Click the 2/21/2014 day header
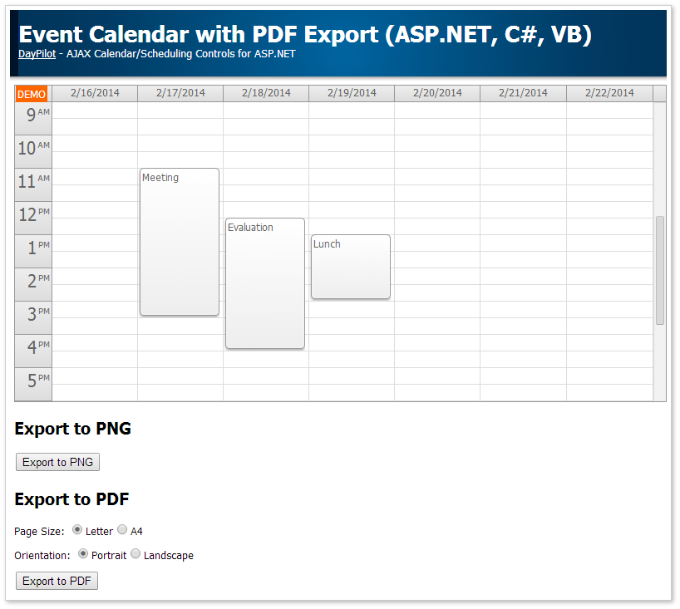680x609 pixels. [x=523, y=93]
